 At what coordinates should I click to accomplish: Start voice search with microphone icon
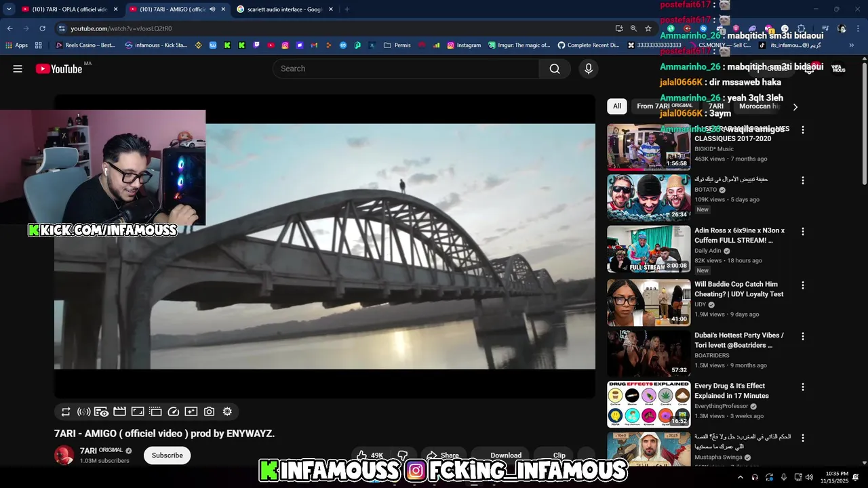(x=588, y=68)
